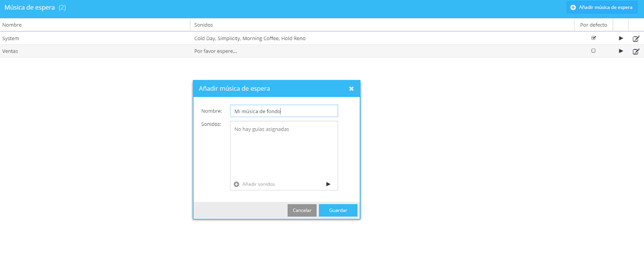This screenshot has height=261, width=644.
Task: Select the System row name
Action: (x=11, y=38)
